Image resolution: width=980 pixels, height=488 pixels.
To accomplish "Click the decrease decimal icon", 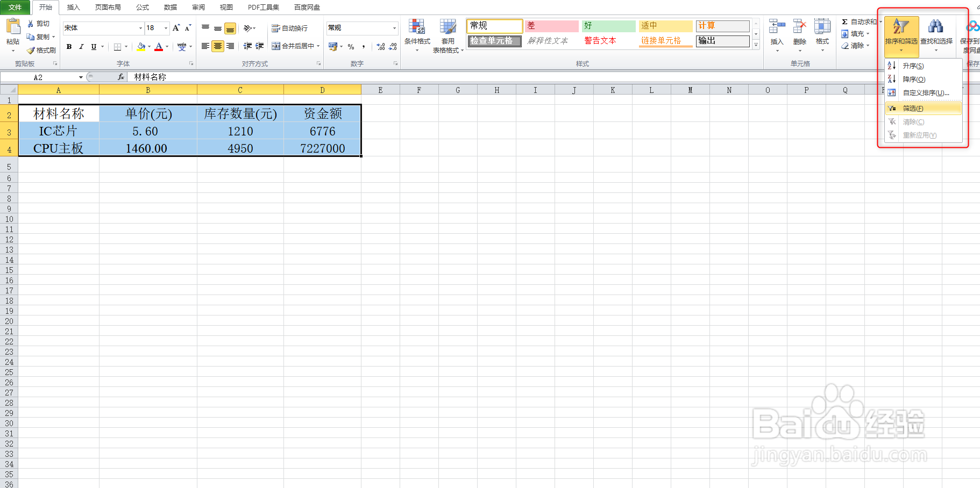I will click(x=393, y=47).
